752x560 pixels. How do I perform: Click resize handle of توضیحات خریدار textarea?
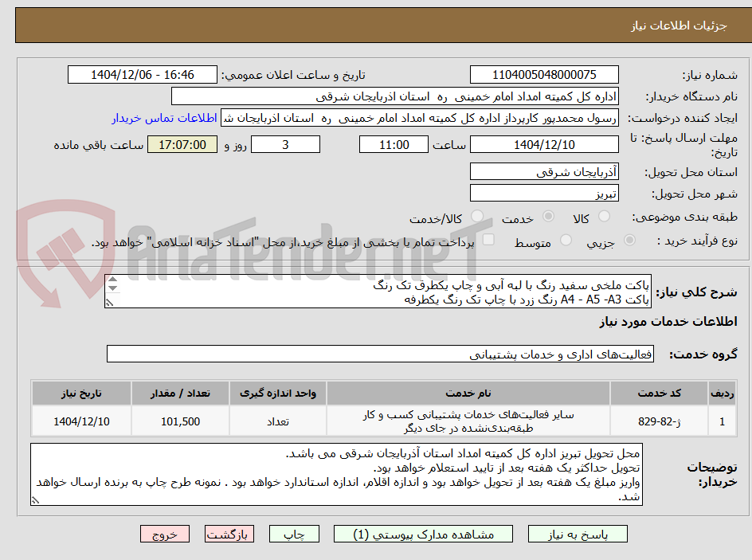click(35, 500)
